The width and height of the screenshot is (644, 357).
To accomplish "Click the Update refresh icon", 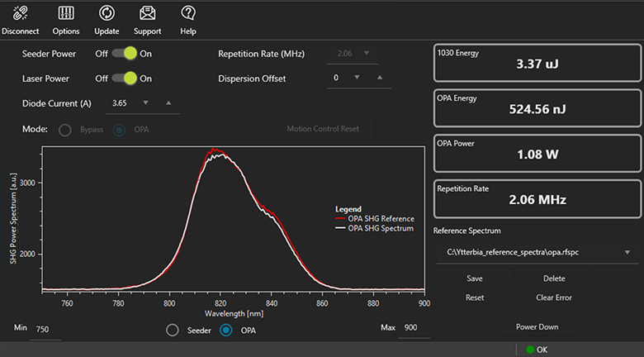I will 107,13.
